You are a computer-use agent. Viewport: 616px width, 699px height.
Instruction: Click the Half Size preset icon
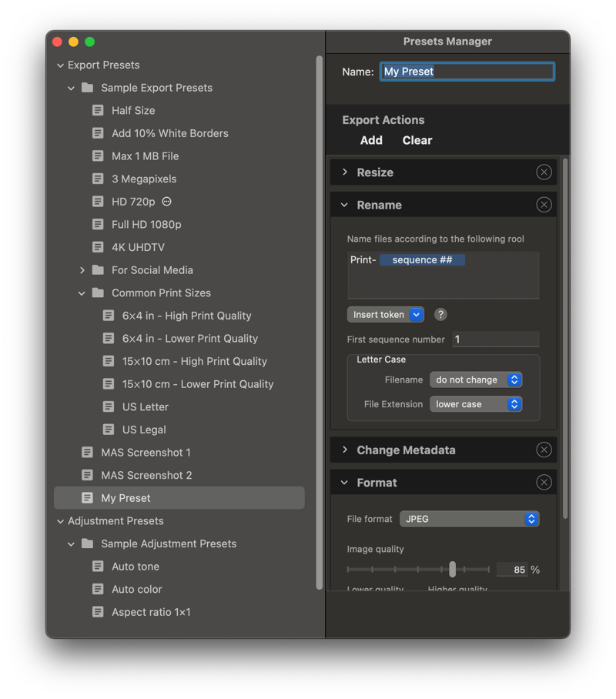pyautogui.click(x=98, y=110)
